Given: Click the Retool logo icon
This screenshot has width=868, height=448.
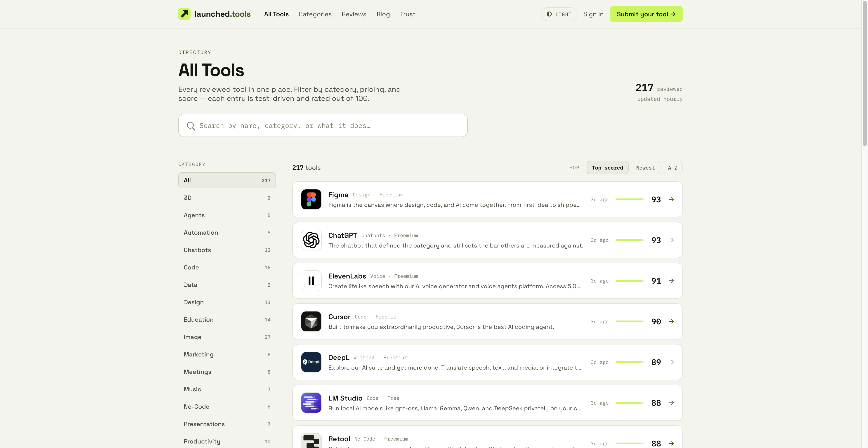Looking at the screenshot, I should [x=311, y=441].
